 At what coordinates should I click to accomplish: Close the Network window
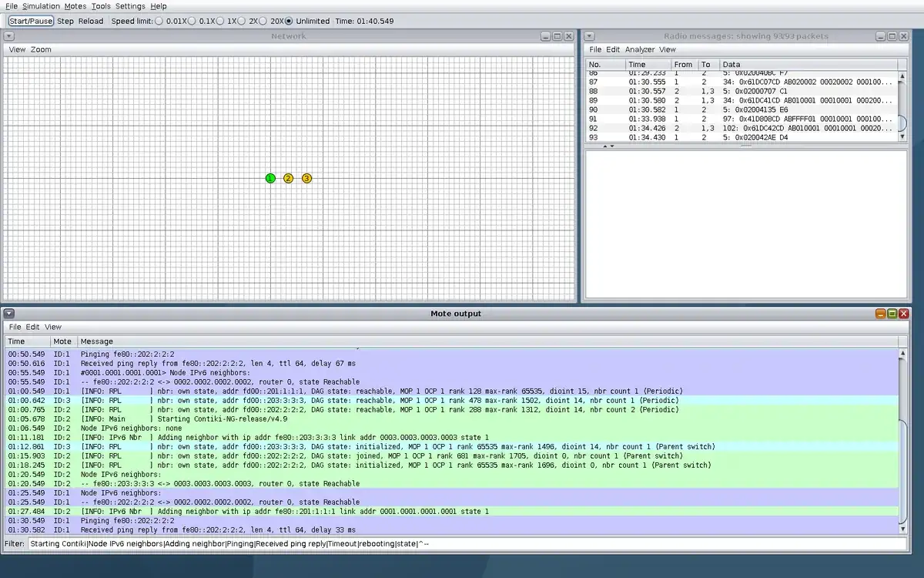coord(569,36)
